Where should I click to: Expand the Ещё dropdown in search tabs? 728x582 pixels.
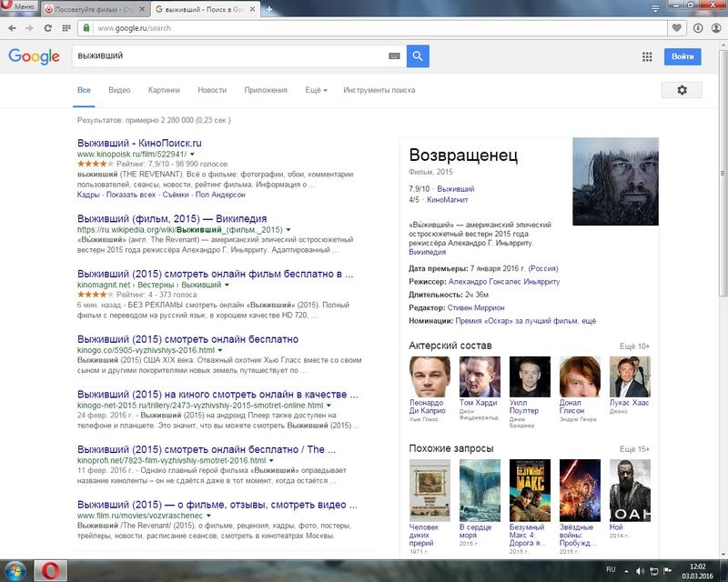pos(316,90)
